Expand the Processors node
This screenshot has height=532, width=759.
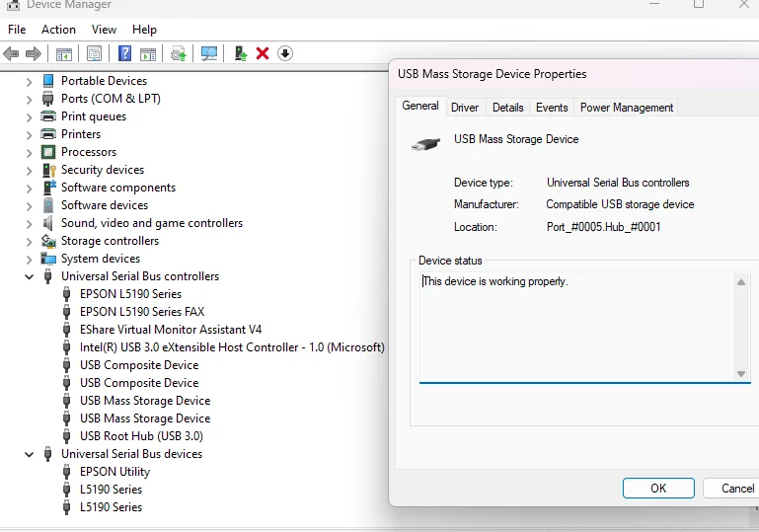tap(29, 153)
